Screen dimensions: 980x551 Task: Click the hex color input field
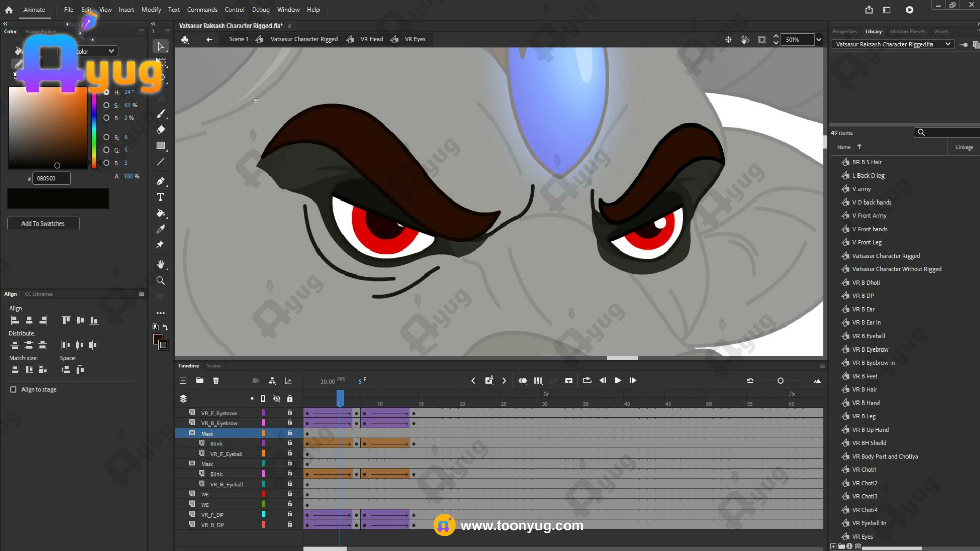tap(51, 178)
